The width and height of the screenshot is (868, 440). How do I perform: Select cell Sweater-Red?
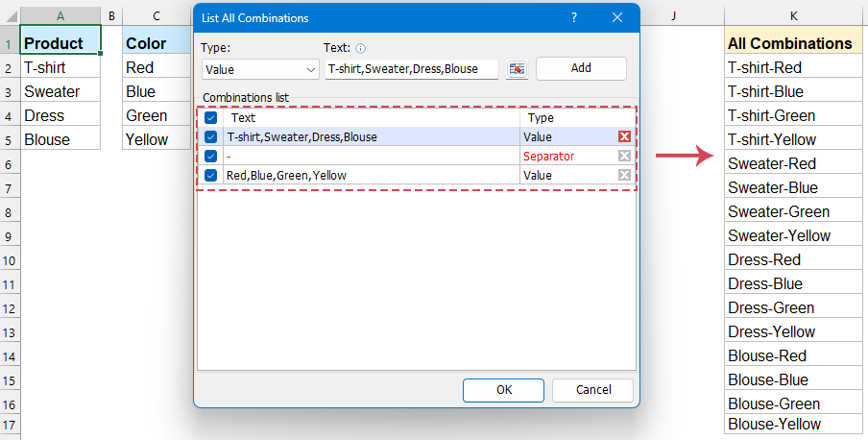793,163
